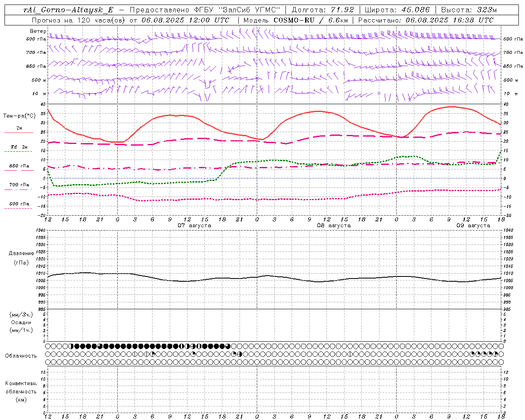Click the 'Осадки' precipitation label

click(21, 322)
